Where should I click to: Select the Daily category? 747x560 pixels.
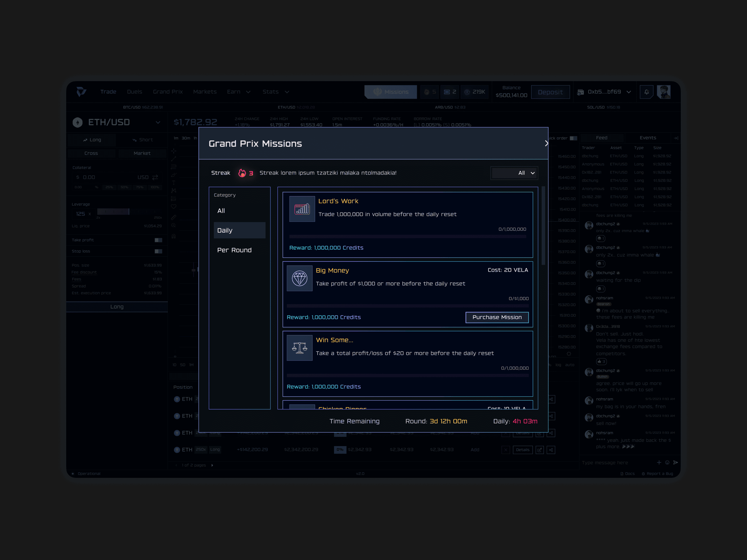(x=240, y=230)
